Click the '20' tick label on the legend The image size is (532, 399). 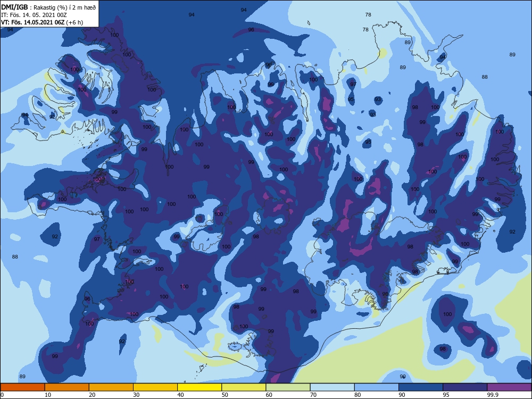pos(92,395)
